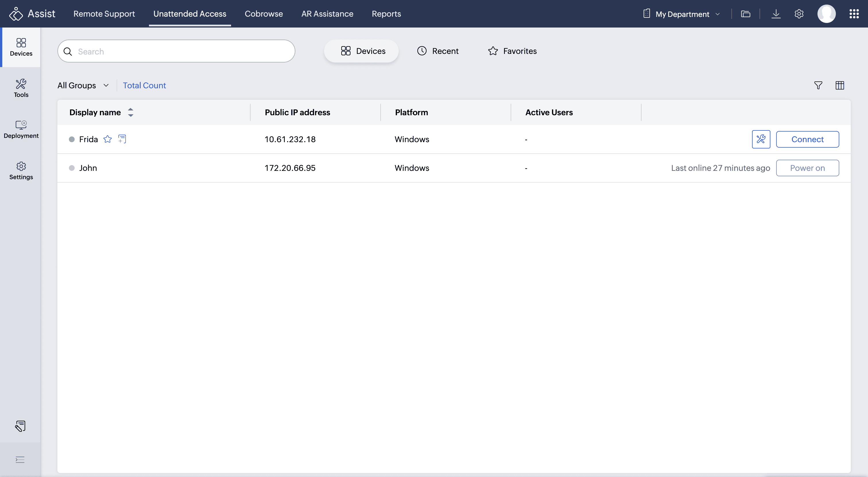Add a note to Frida device
Image resolution: width=868 pixels, height=477 pixels.
point(122,139)
